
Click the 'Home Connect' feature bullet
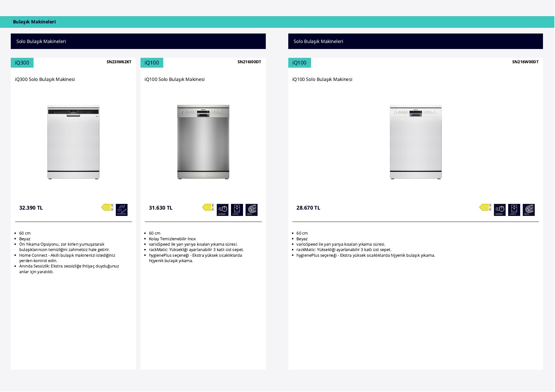click(67, 258)
